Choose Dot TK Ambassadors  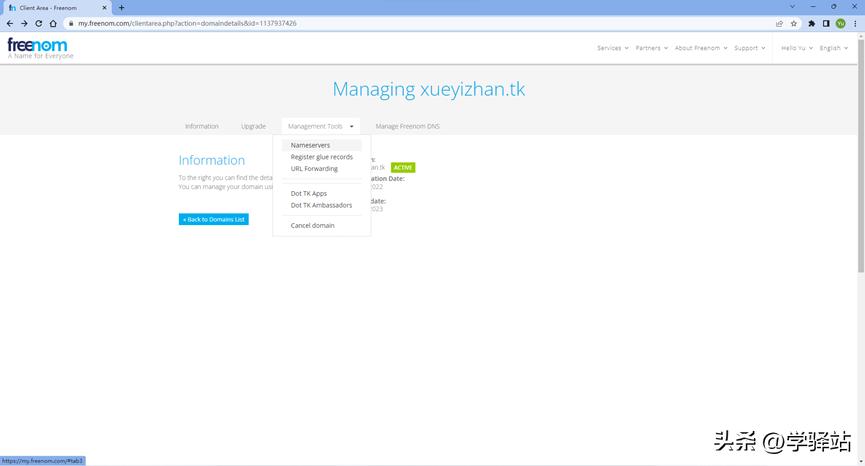(322, 205)
